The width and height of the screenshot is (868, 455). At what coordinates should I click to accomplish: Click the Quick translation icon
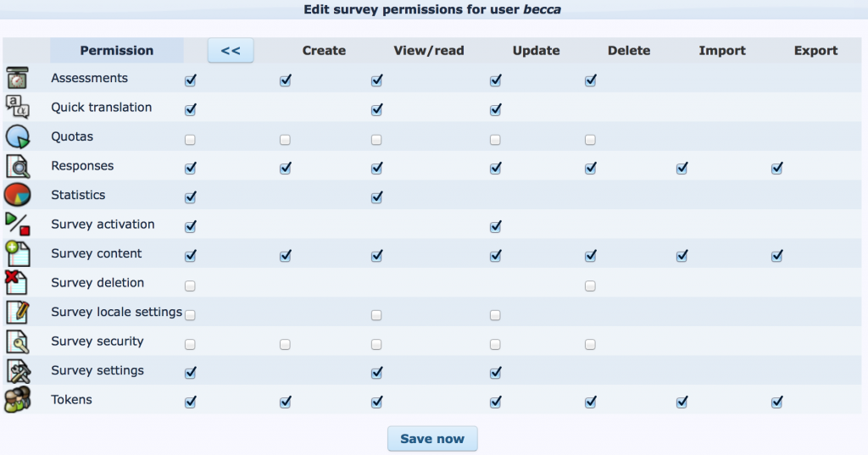[18, 108]
